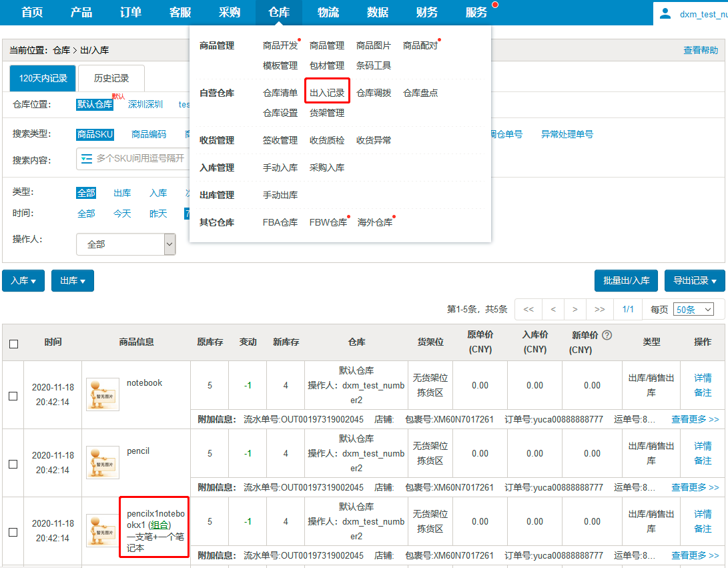Expand the 导出记录 dropdown button
Viewport: 728px width, 568px height.
coord(695,281)
